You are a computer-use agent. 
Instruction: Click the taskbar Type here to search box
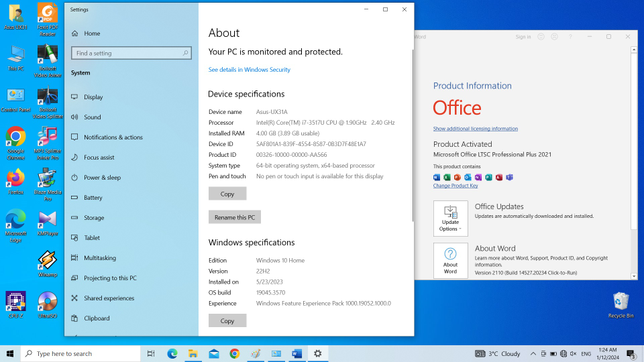coord(80,353)
